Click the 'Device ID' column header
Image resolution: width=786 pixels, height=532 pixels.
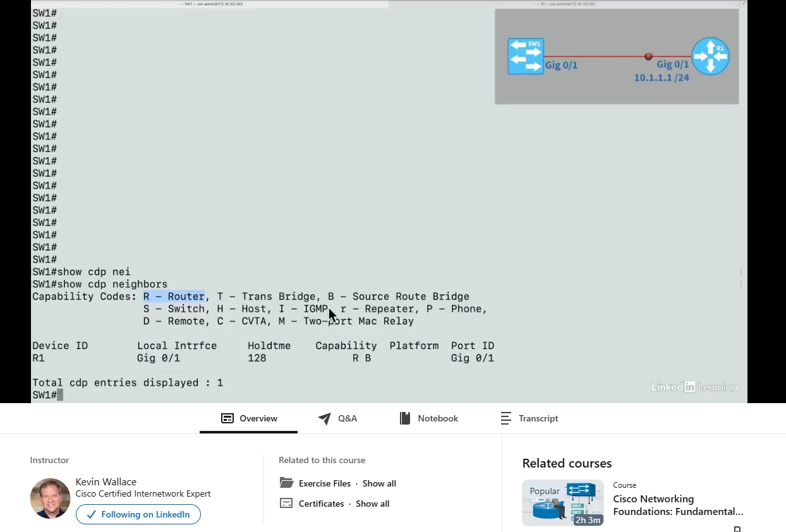[x=60, y=346]
